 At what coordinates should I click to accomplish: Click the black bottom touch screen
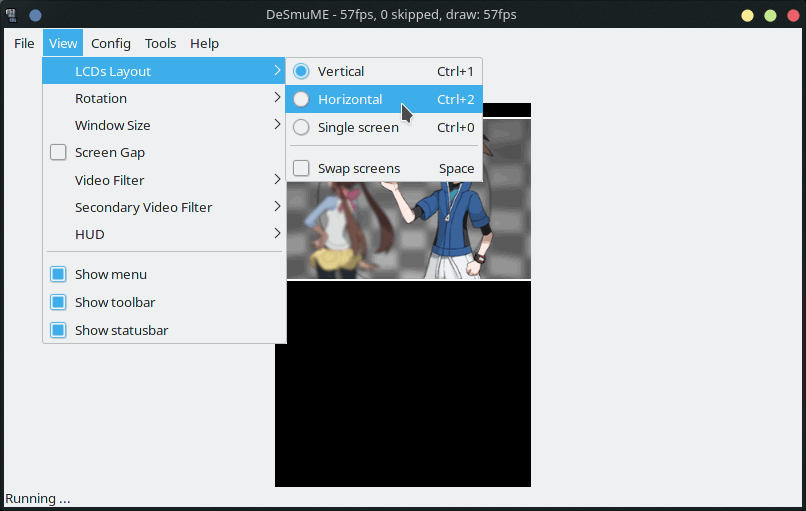403,384
